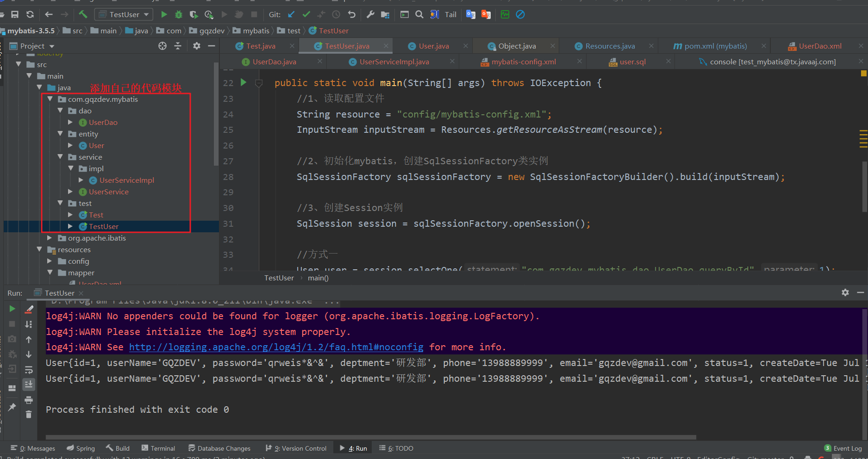Open the pom.xml (mybatis) tab
This screenshot has height=459, width=868.
(x=715, y=46)
